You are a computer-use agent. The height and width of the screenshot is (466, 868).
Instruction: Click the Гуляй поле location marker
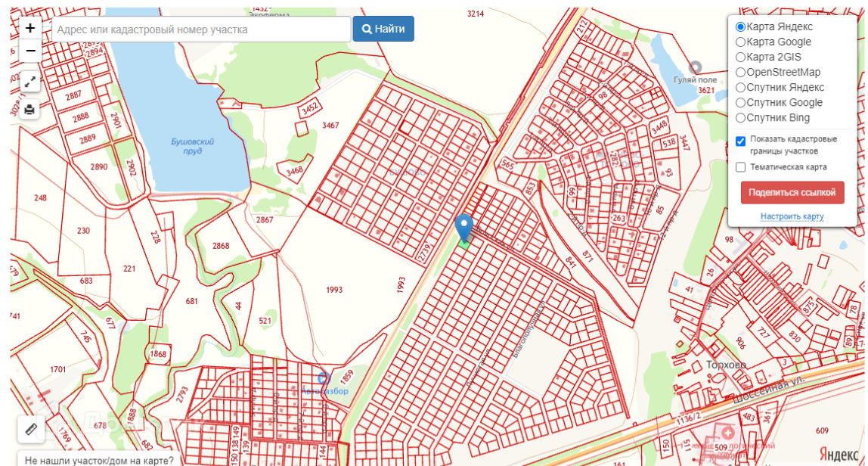click(x=696, y=68)
